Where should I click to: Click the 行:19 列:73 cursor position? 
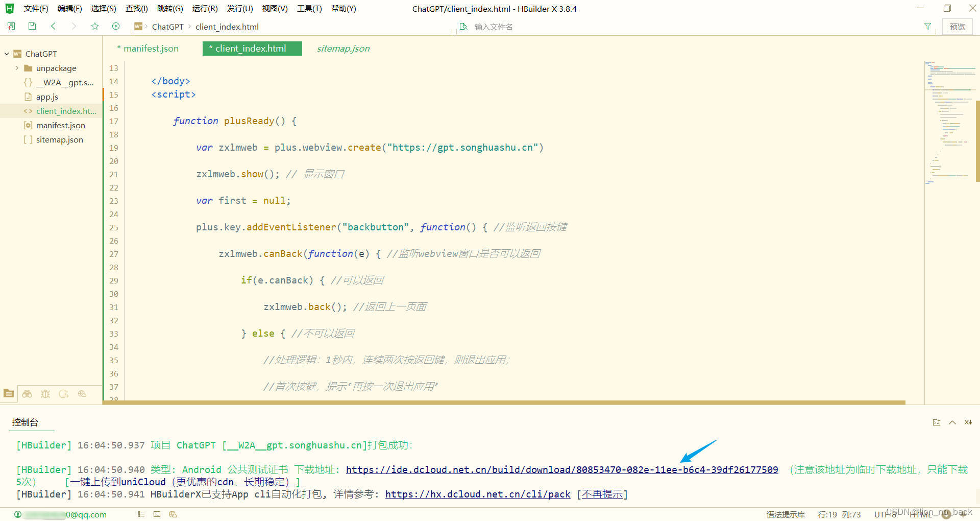[x=840, y=514]
